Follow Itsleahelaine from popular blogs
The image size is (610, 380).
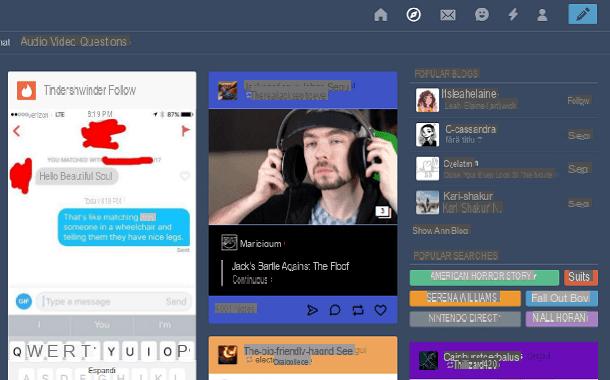tap(578, 101)
